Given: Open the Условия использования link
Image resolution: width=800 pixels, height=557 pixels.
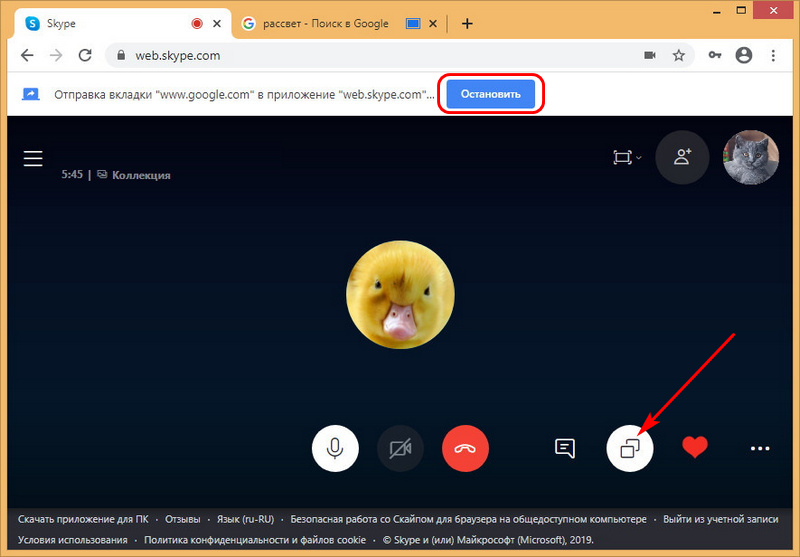Looking at the screenshot, I should [x=72, y=540].
